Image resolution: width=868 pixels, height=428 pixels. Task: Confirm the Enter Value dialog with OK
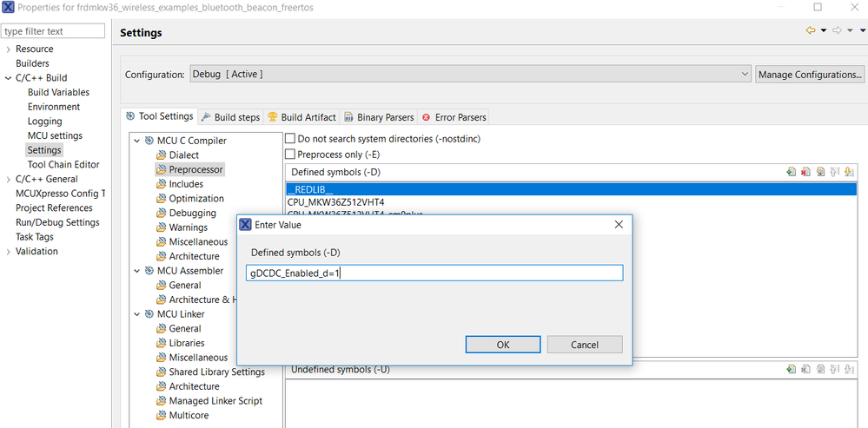[x=503, y=345]
